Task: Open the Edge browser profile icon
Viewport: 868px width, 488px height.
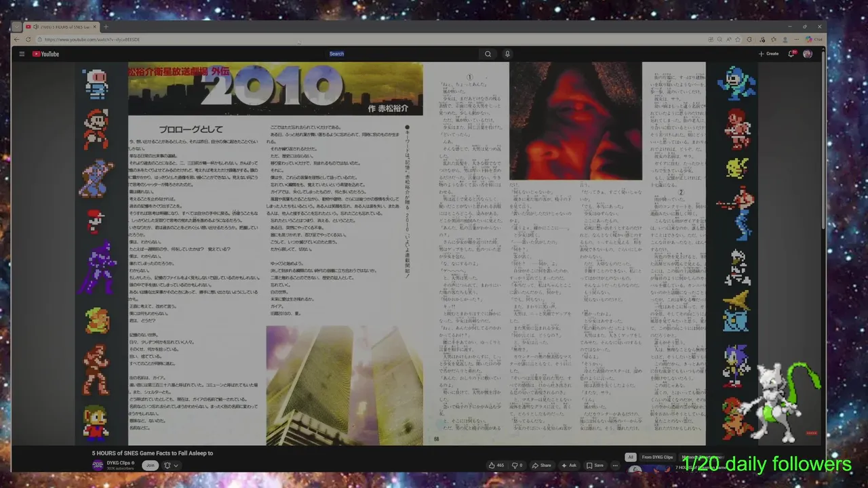Action: [785, 39]
